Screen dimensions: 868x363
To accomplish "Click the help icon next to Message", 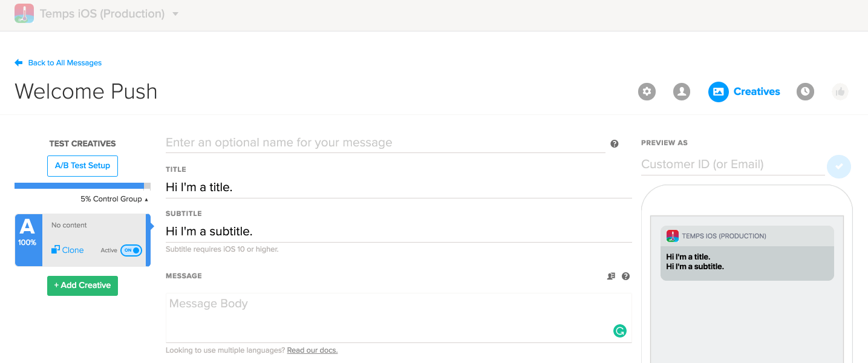I will pos(626,276).
